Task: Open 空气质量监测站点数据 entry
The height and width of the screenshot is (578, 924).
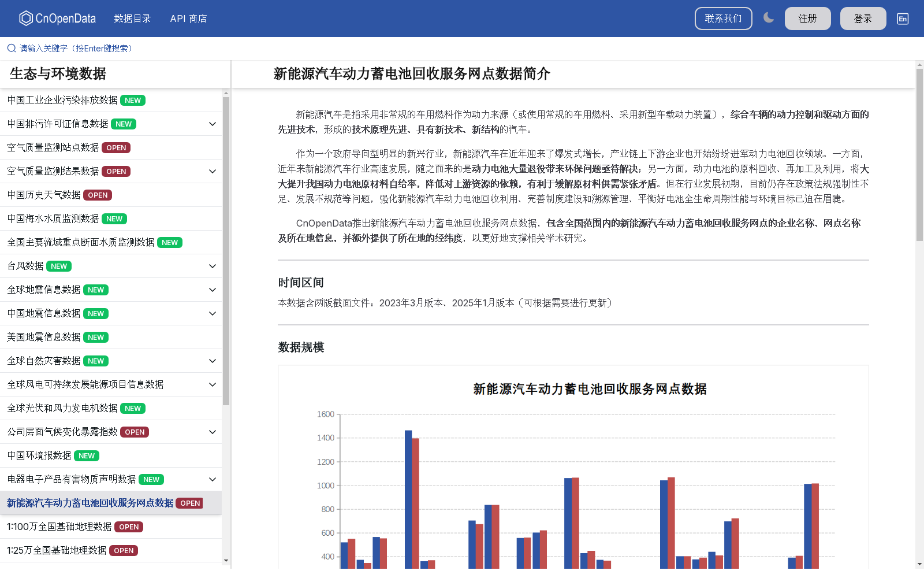Action: tap(111, 147)
